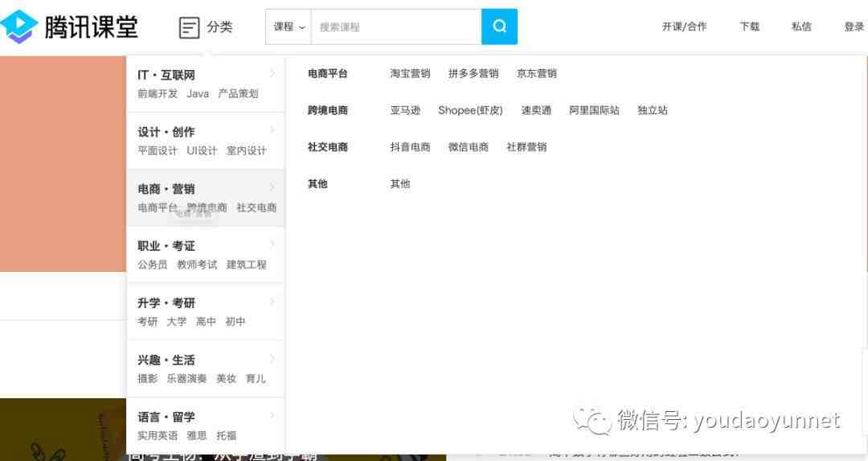Open 托福 under 语言·留学

(x=227, y=436)
